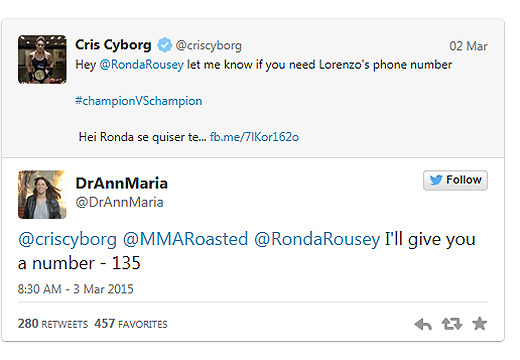Click the Twitter bird icon in Follow button
Screen dimensions: 520x360
436,180
